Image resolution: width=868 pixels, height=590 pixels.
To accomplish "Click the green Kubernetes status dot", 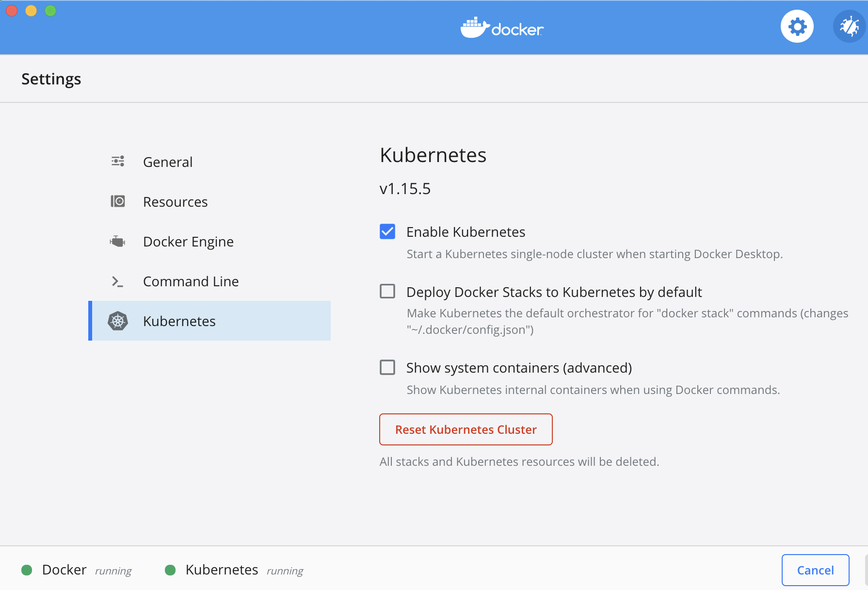I will pyautogui.click(x=170, y=570).
